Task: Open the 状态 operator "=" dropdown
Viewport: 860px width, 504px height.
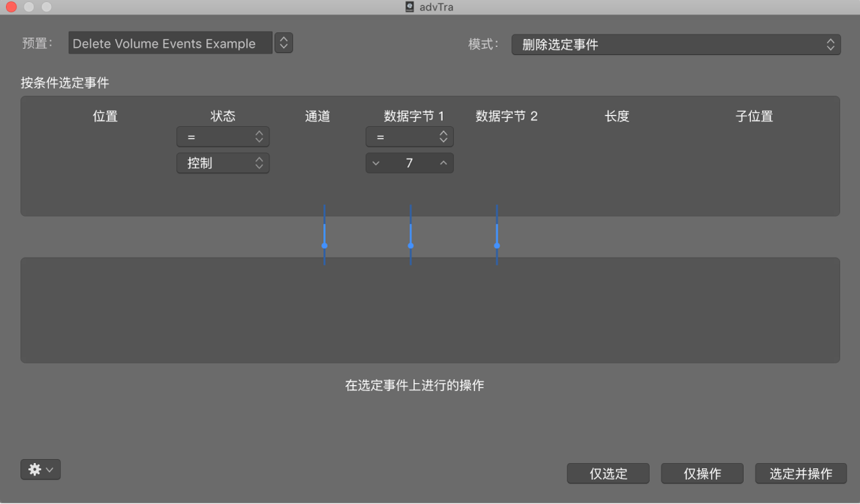Action: (x=223, y=137)
